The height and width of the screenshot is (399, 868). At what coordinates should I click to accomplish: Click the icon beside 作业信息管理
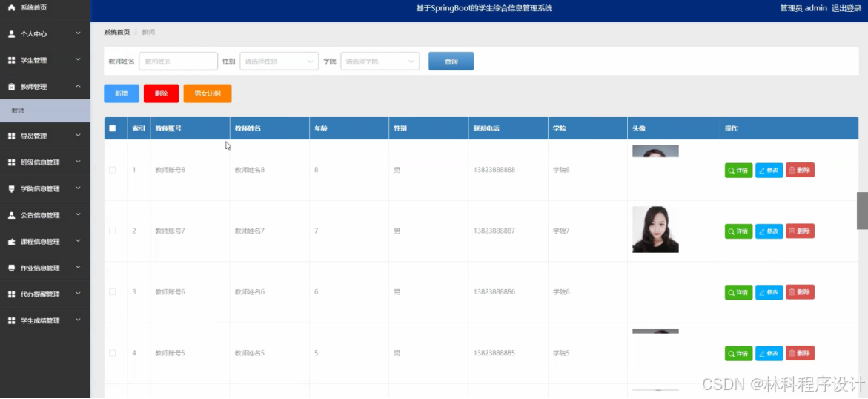[x=11, y=268]
